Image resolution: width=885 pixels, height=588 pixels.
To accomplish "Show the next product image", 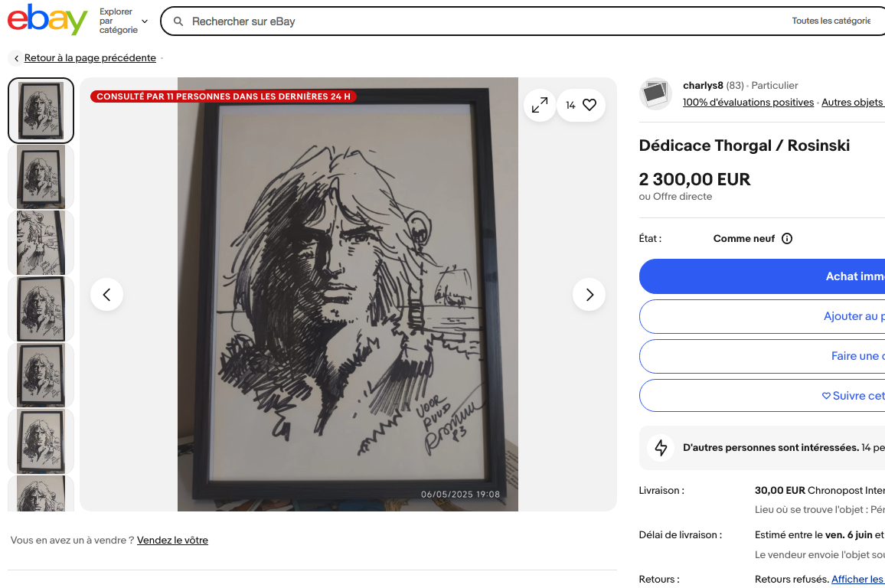I will (x=589, y=295).
